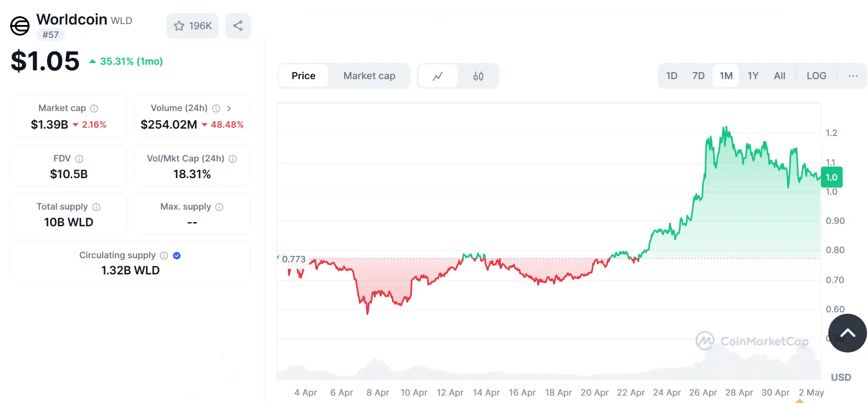Click the #57 rank badge

point(51,35)
